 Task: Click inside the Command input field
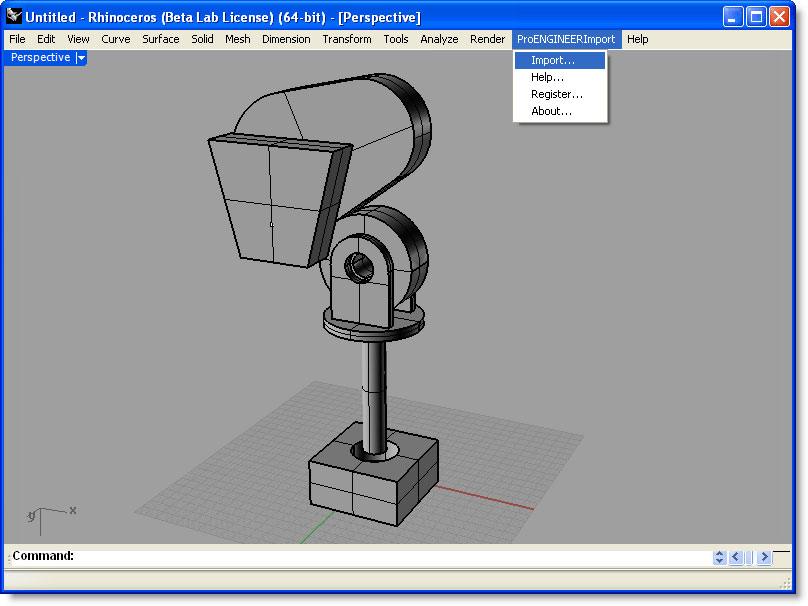click(300, 556)
